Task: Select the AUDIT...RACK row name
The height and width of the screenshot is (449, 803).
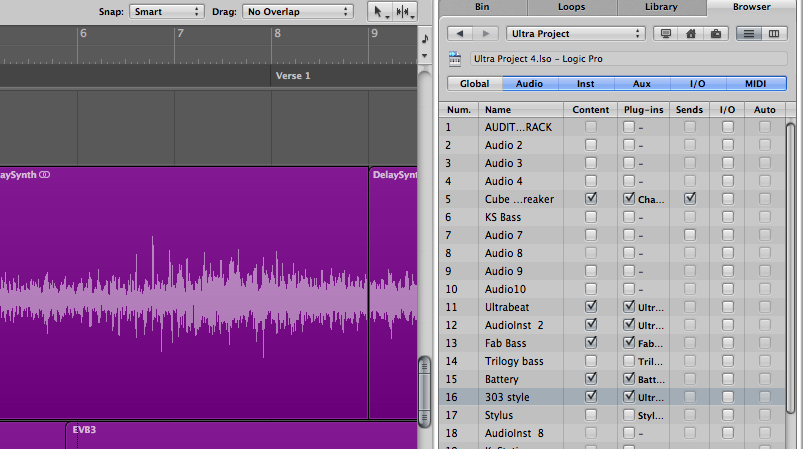Action: tap(518, 127)
